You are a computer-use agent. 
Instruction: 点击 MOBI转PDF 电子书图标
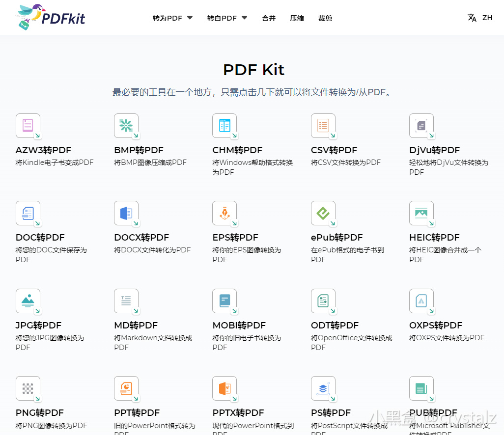tap(224, 301)
